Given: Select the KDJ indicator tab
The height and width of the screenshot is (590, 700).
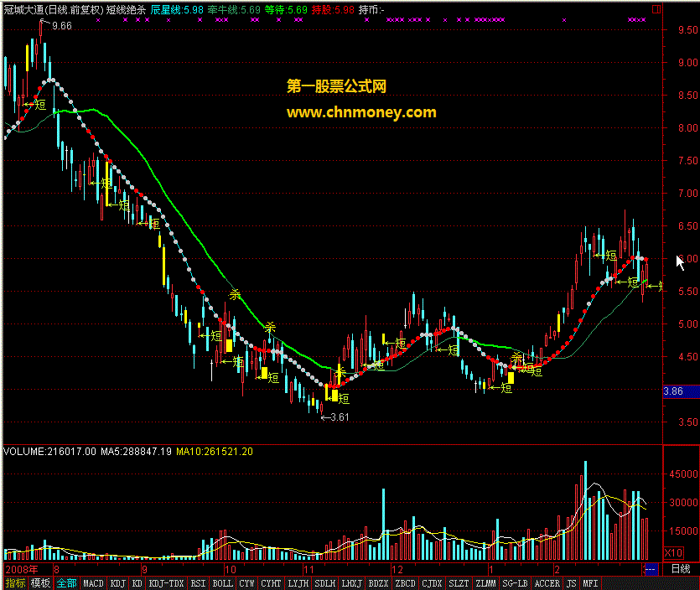Looking at the screenshot, I should click(x=118, y=583).
